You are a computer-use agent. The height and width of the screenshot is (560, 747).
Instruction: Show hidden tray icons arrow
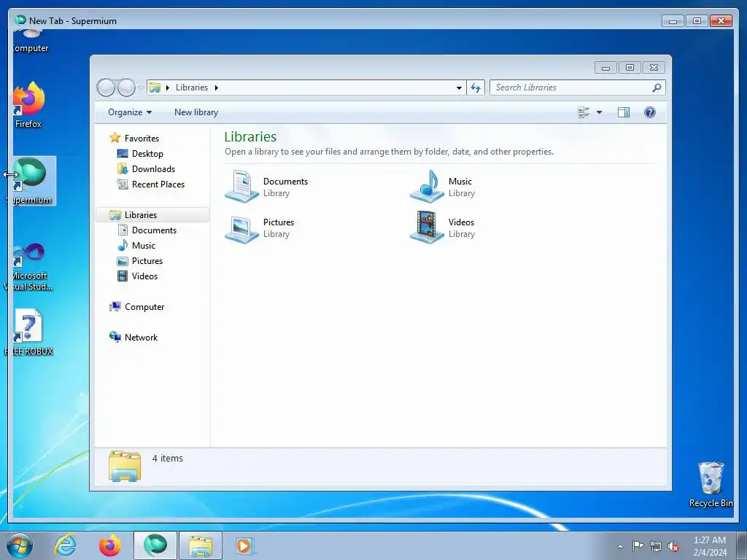[620, 546]
